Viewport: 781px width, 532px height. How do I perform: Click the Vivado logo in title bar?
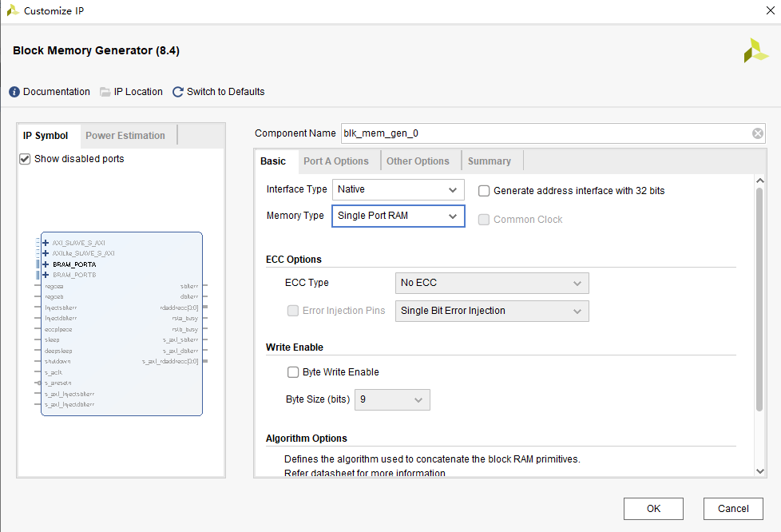(x=13, y=10)
